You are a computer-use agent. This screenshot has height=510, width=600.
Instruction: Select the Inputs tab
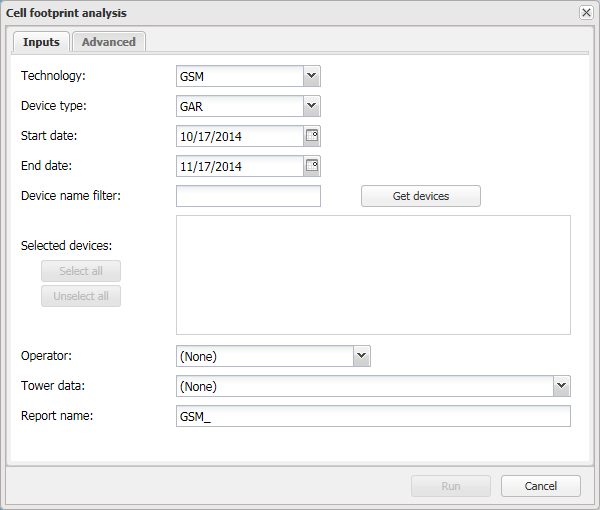tap(41, 42)
